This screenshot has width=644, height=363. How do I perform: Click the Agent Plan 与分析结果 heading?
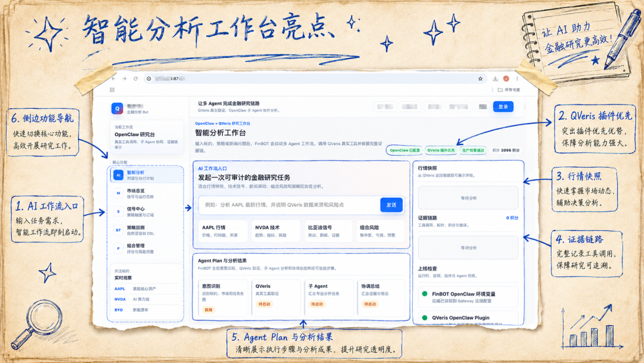tap(222, 261)
